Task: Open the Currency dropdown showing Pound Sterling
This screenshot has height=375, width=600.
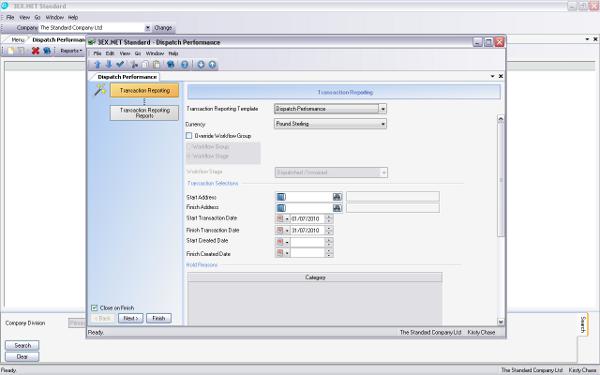Action: tap(383, 124)
